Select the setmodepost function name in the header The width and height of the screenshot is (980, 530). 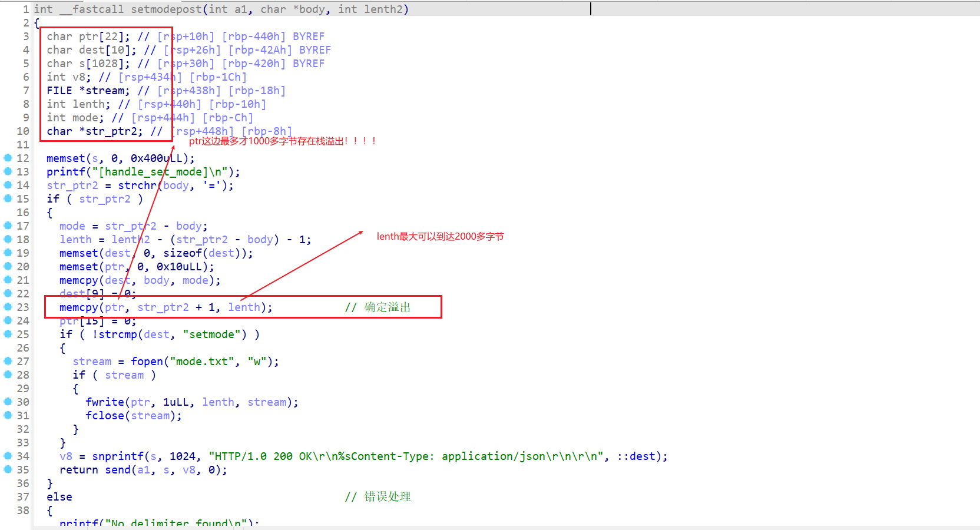pos(166,9)
